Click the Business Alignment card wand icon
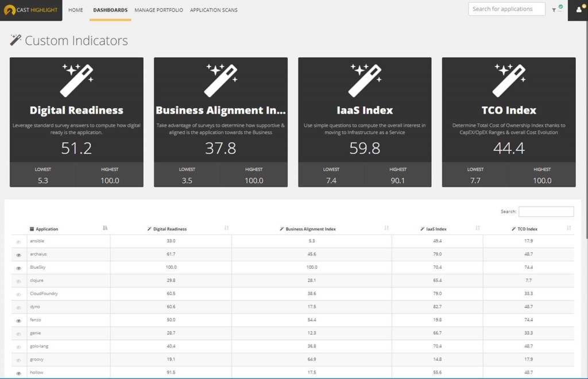 click(x=220, y=80)
